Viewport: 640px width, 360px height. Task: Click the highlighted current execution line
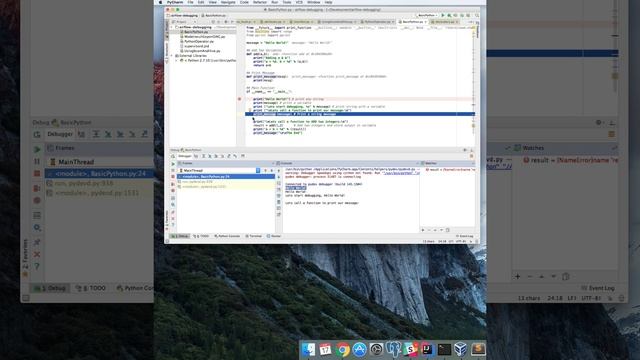[x=359, y=114]
